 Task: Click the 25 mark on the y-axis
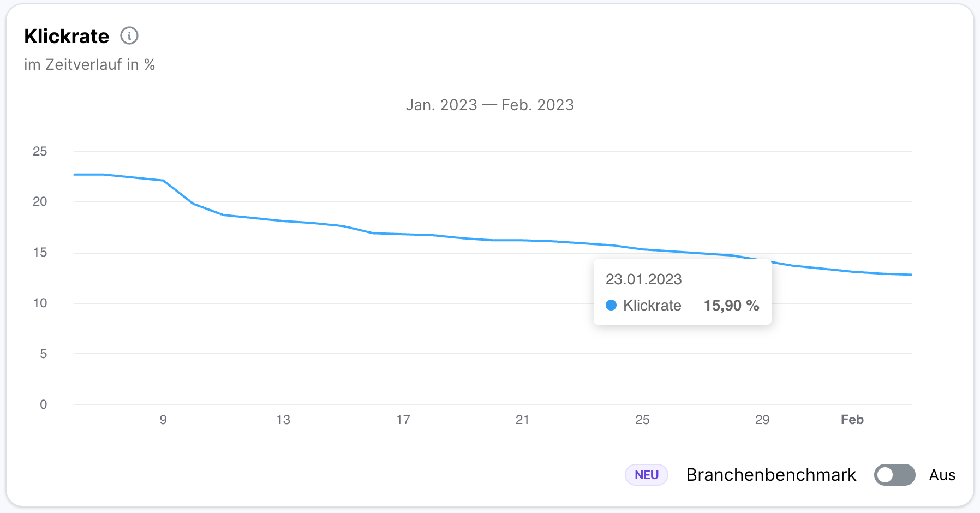pyautogui.click(x=41, y=151)
